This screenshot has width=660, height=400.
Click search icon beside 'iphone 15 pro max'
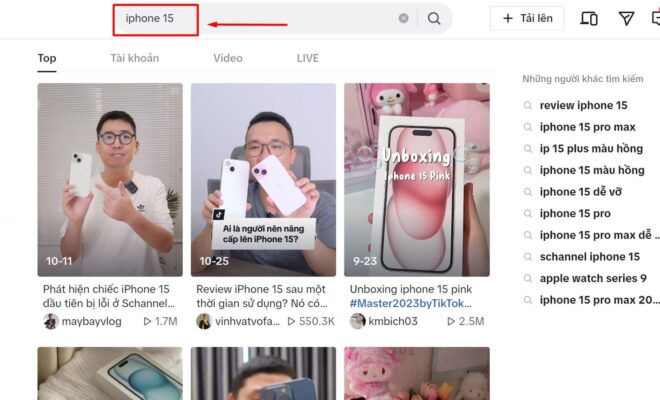tap(527, 127)
